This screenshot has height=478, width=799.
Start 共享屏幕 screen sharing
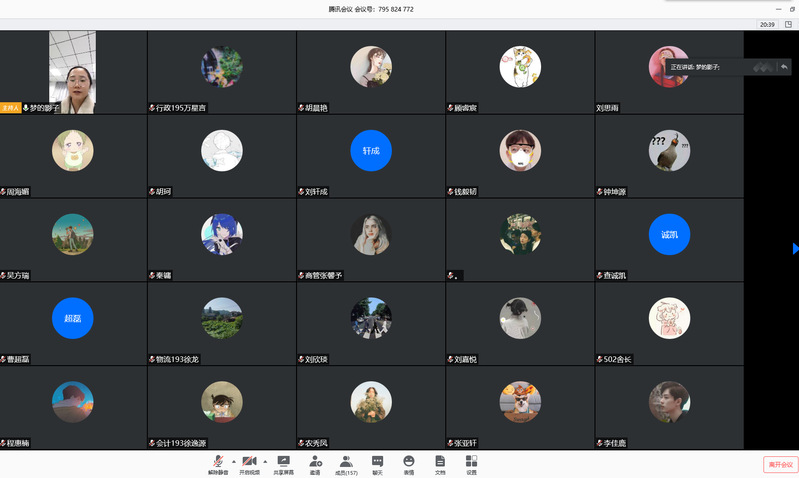(x=283, y=463)
